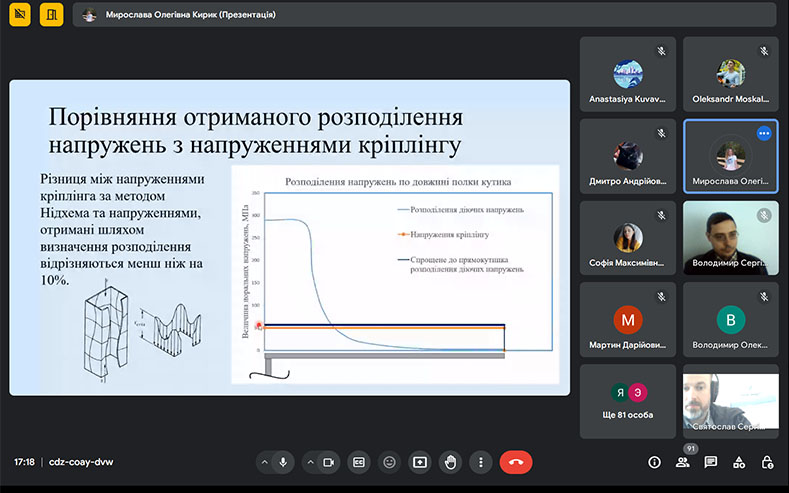Image resolution: width=789 pixels, height=493 pixels.
Task: Toggle the camera button
Action: 328,462
